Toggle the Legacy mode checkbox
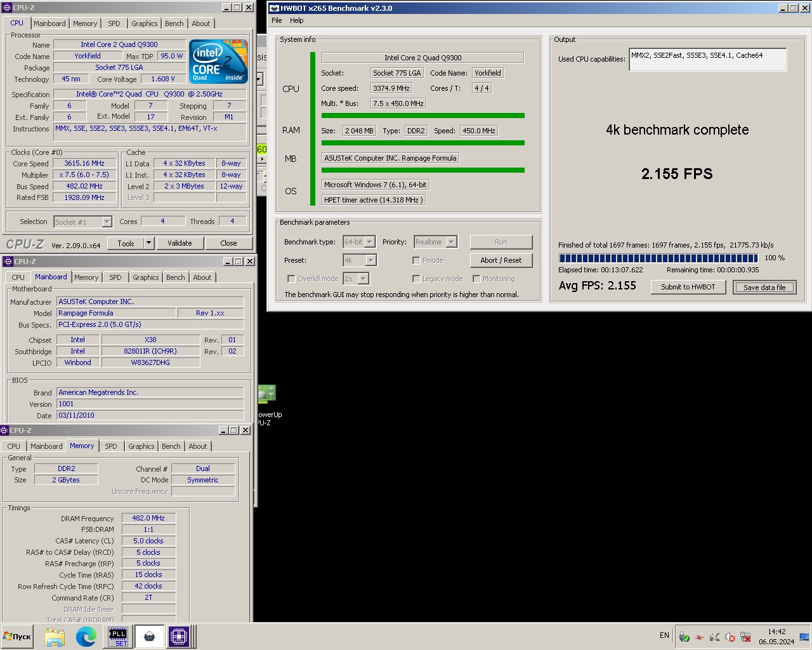The height and width of the screenshot is (650, 812). [x=416, y=279]
